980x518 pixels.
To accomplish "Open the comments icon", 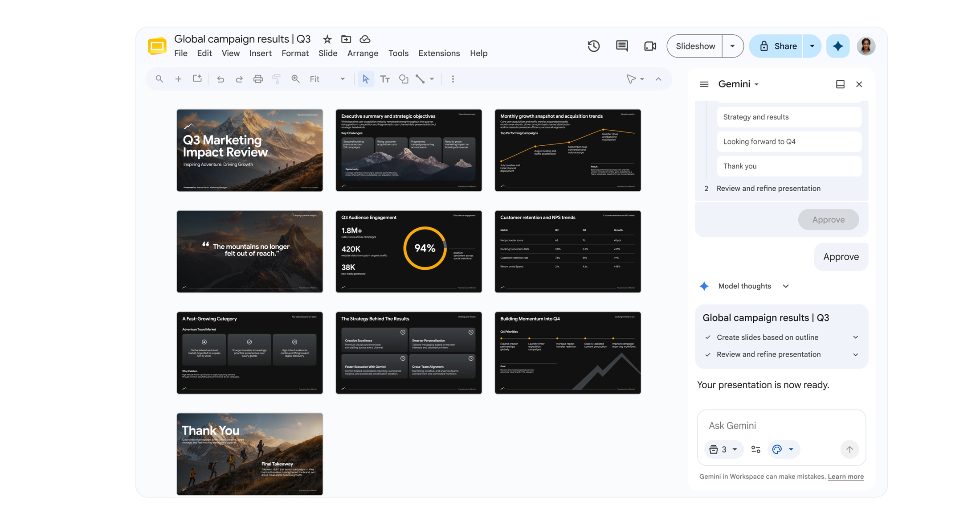I will [622, 46].
